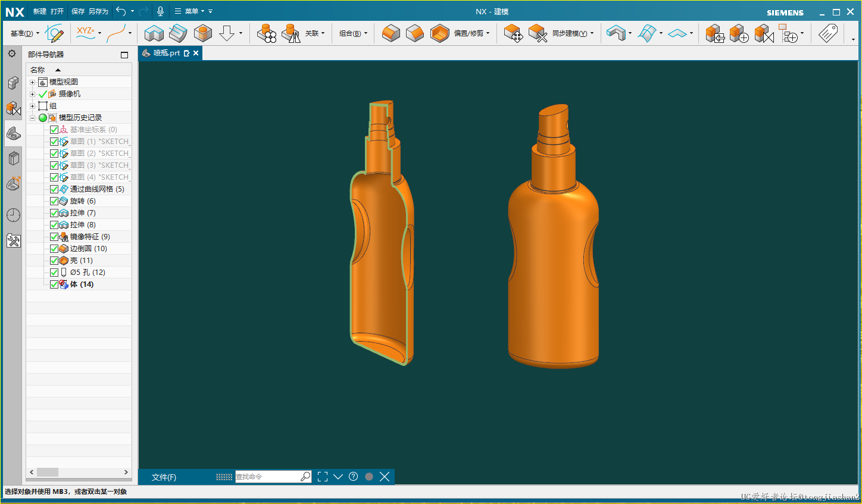
Task: Click the 保存 button
Action: (78, 11)
